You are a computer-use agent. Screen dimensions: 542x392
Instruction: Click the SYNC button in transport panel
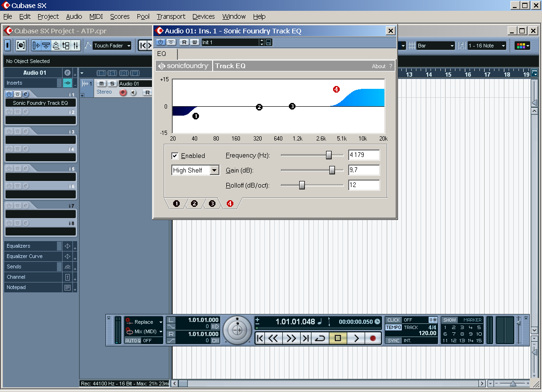click(393, 341)
